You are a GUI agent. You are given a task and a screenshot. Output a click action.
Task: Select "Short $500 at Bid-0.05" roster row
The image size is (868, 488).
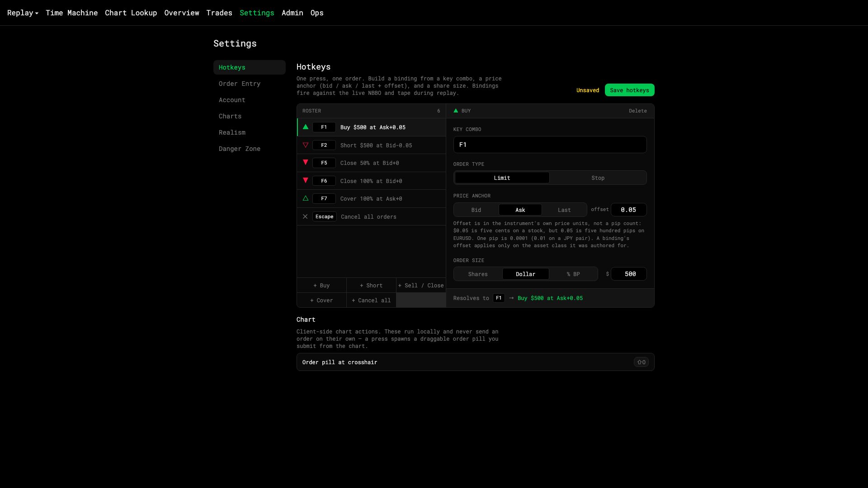click(x=371, y=145)
